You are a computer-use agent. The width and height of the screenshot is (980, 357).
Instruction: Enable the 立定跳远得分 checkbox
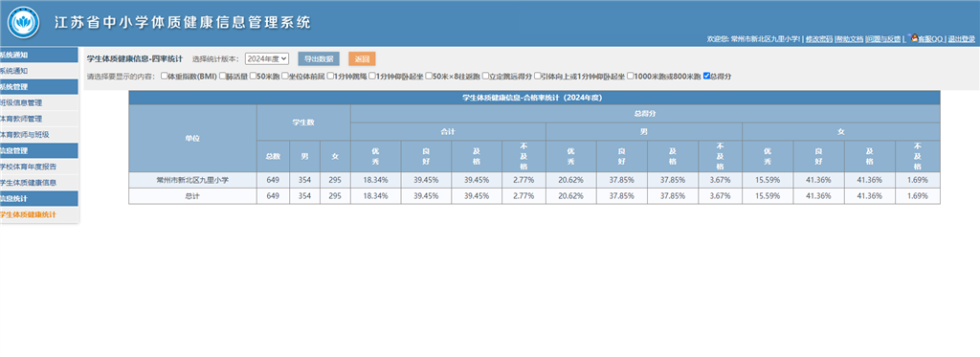(485, 77)
